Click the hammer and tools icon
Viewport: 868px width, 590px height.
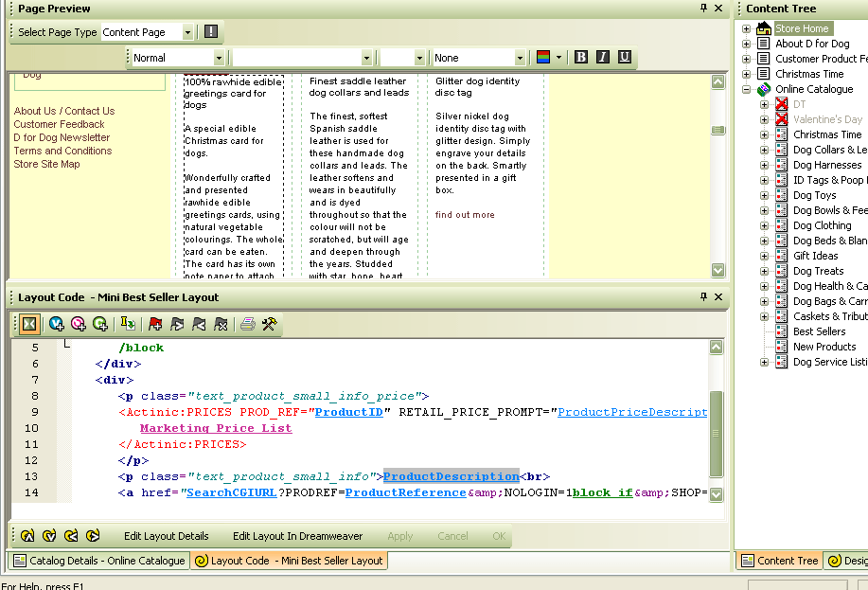coord(269,324)
